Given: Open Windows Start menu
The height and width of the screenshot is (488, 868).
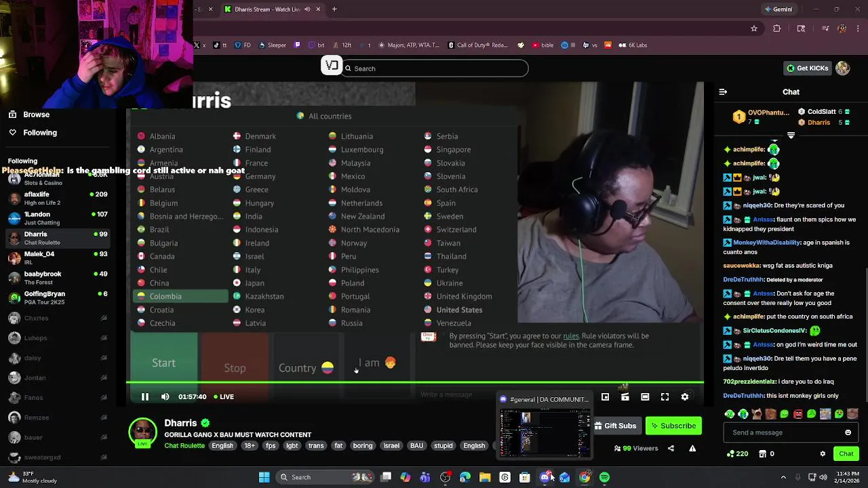Looking at the screenshot, I should pyautogui.click(x=264, y=477).
